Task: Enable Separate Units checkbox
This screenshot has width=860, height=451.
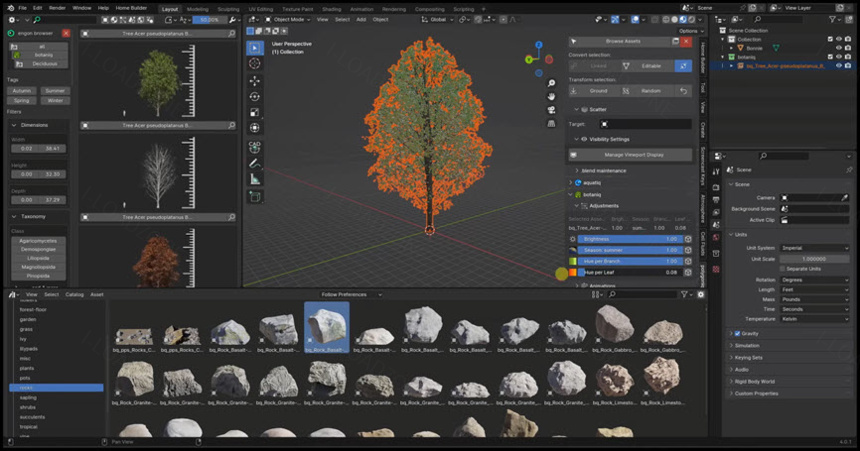Action: pos(782,269)
